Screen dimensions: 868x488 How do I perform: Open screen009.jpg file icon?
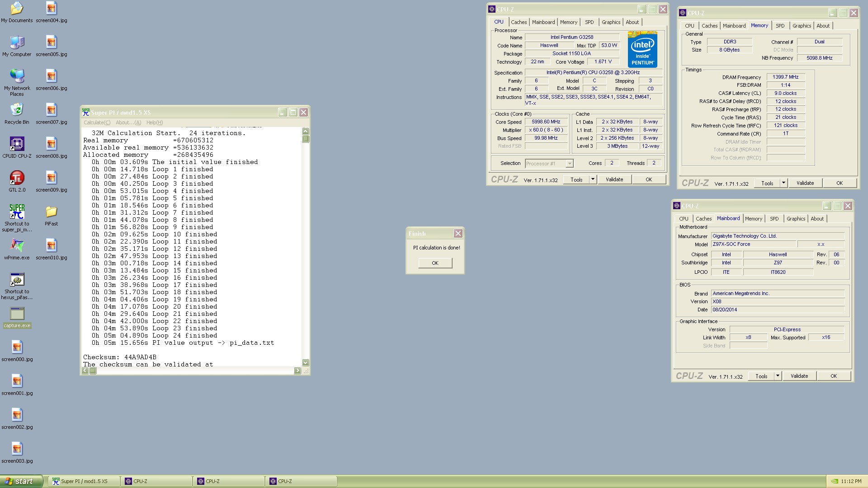point(51,182)
